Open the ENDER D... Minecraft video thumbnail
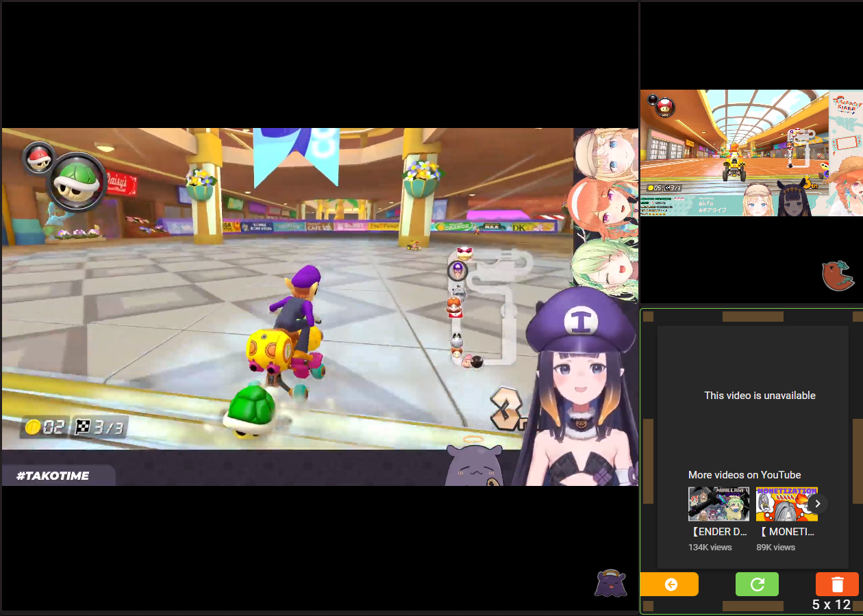Screen dimensions: 863x616 pos(718,504)
